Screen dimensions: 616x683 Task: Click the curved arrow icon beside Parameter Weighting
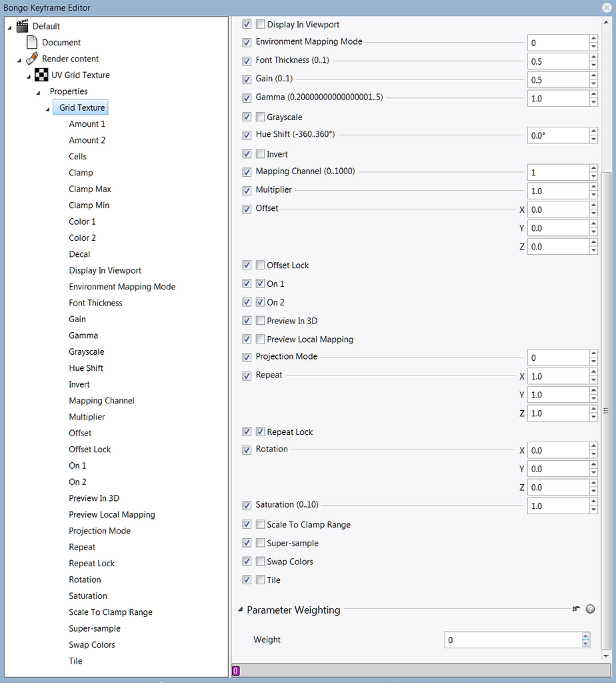coord(576,609)
